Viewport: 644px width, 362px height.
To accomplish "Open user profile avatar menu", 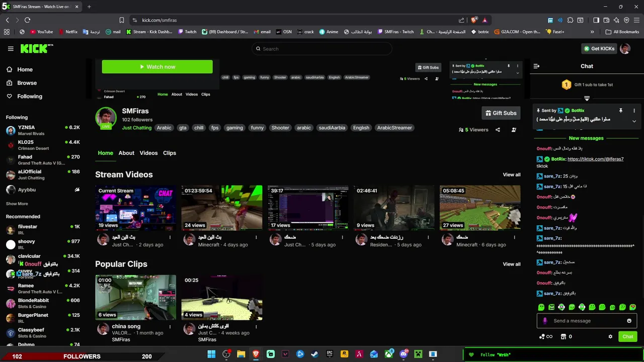I will pyautogui.click(x=625, y=49).
